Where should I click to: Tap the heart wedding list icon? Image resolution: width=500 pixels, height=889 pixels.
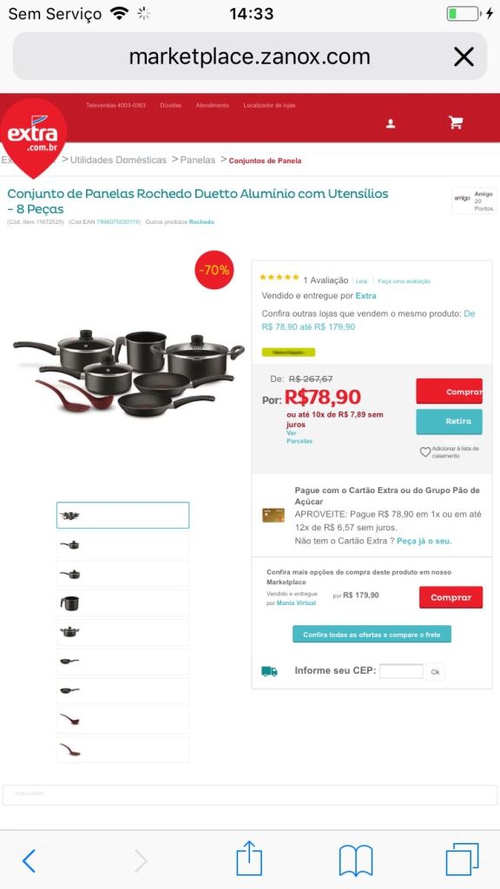425,452
